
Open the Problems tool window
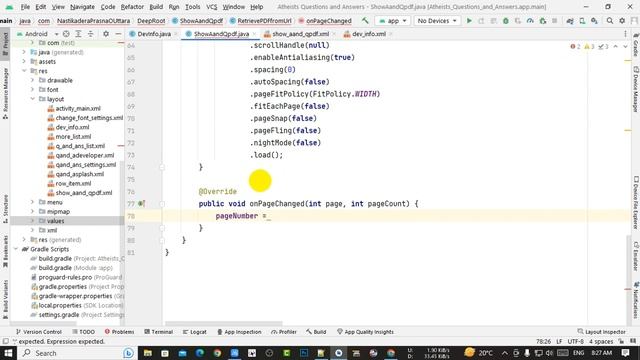119,332
